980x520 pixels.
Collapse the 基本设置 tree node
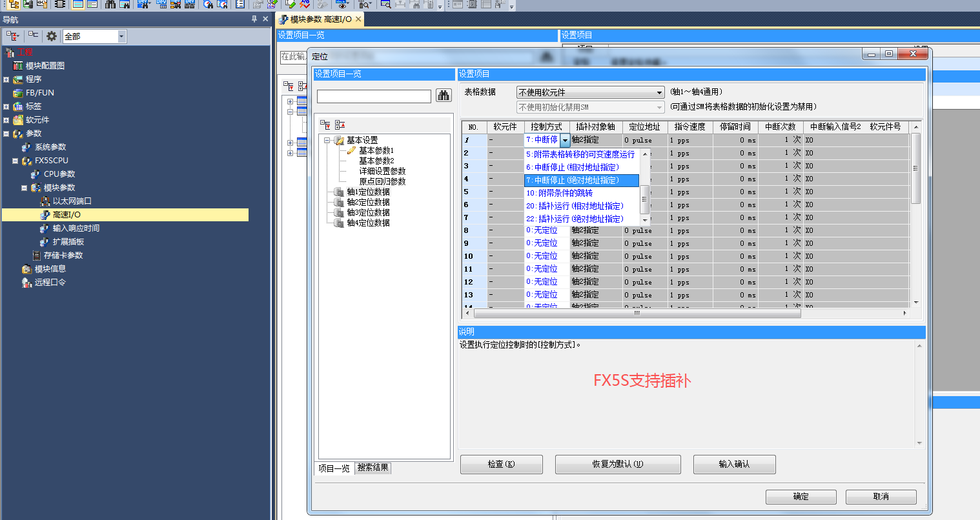point(327,141)
